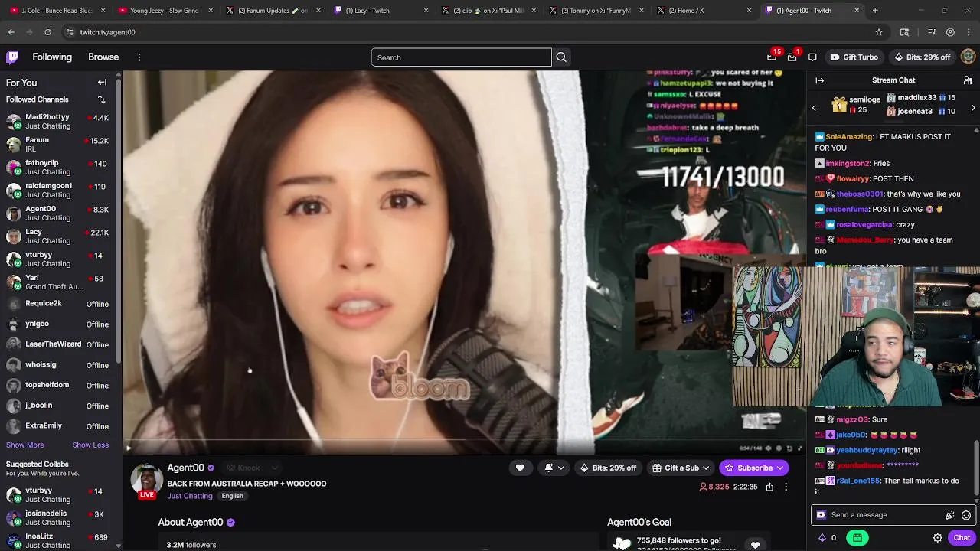The image size is (980, 551).
Task: Expand followed channels with Show More
Action: [x=25, y=445]
